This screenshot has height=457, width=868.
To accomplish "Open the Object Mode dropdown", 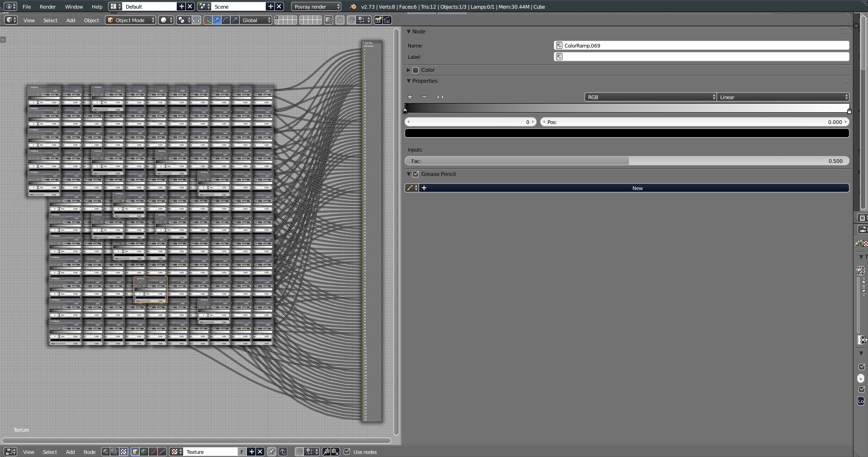I will [131, 20].
